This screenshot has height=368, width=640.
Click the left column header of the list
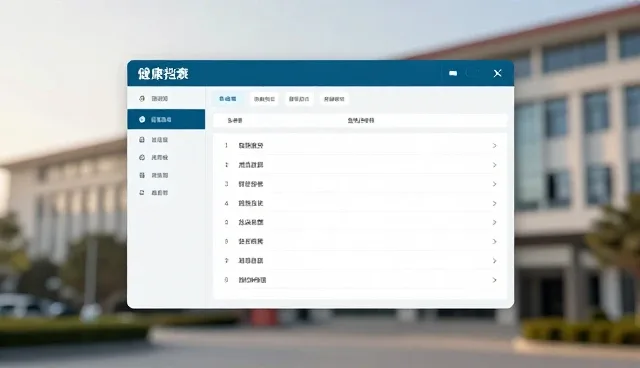[x=235, y=120]
